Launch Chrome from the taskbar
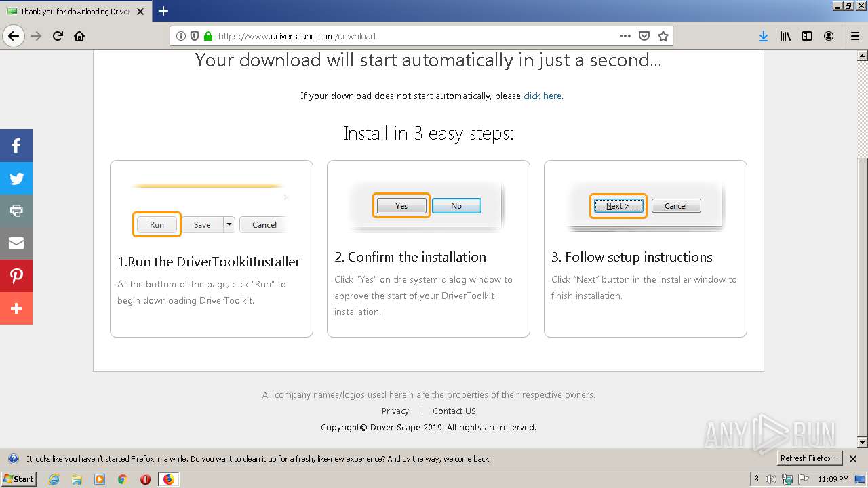This screenshot has height=488, width=868. 123,479
